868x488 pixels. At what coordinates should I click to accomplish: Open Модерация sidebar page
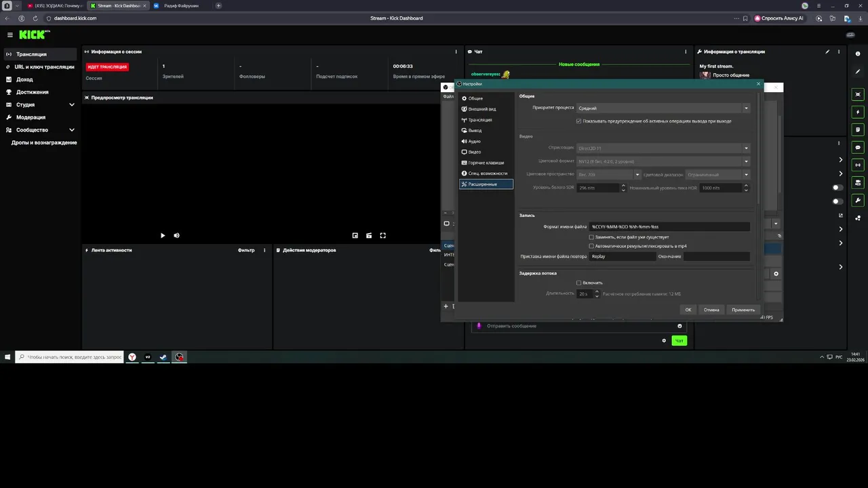coord(40,117)
